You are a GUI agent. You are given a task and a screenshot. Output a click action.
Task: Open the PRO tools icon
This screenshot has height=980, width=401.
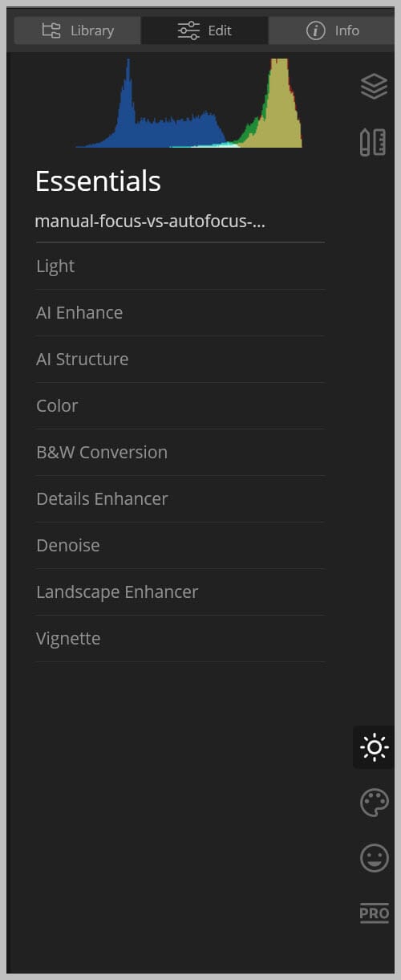click(374, 913)
